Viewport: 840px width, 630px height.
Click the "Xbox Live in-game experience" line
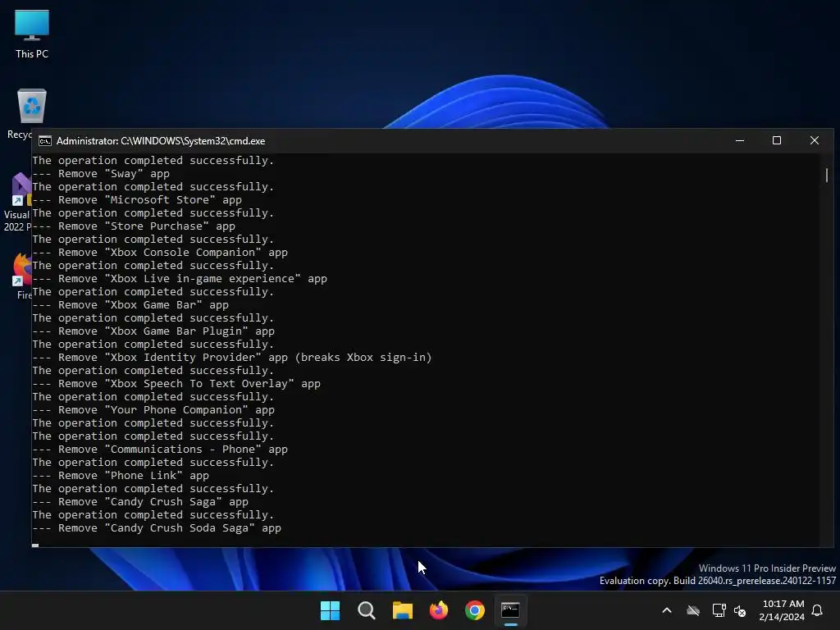coord(180,279)
